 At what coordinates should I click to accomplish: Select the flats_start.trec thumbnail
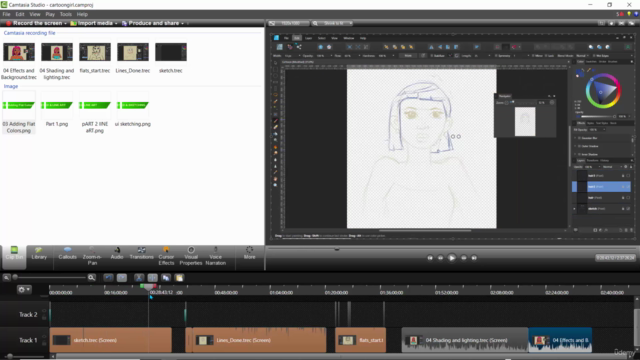(95, 52)
